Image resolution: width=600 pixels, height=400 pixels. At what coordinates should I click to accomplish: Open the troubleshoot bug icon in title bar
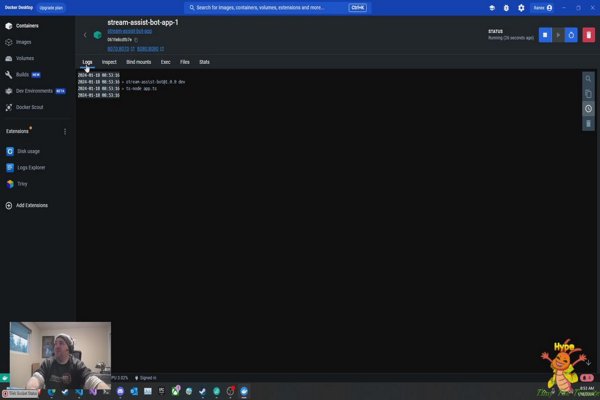(x=506, y=8)
